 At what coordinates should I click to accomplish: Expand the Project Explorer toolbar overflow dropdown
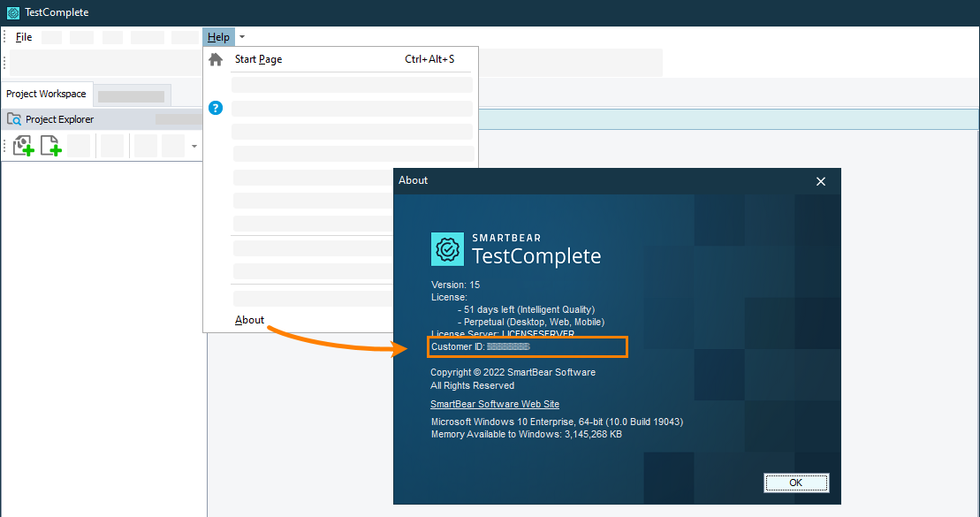[193, 145]
